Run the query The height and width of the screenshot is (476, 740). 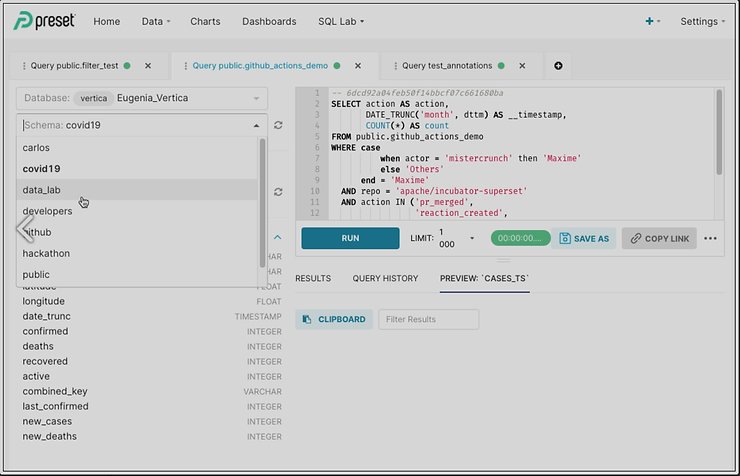click(350, 238)
